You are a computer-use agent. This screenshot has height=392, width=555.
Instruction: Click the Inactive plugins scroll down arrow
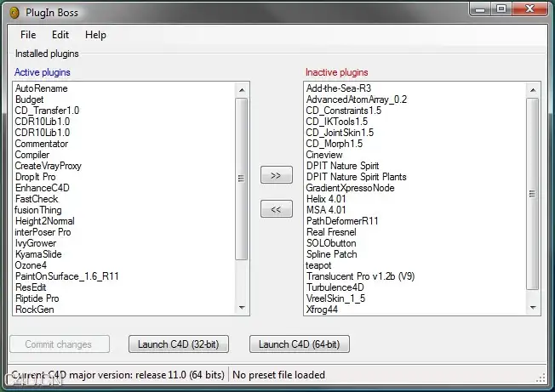(533, 308)
